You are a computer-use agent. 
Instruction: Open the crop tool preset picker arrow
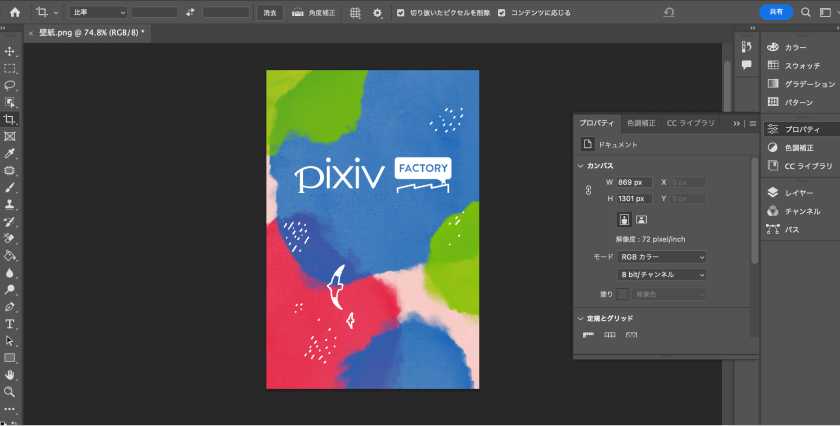(x=56, y=13)
